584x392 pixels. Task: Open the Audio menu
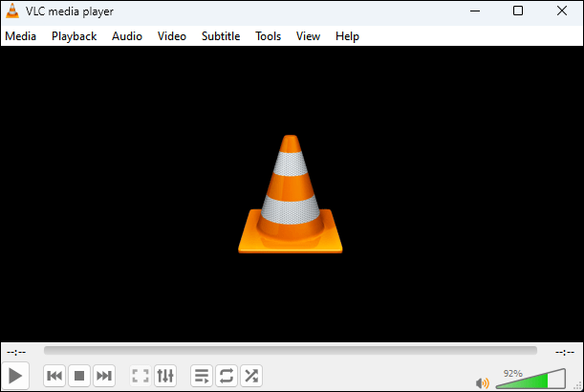[x=127, y=36]
